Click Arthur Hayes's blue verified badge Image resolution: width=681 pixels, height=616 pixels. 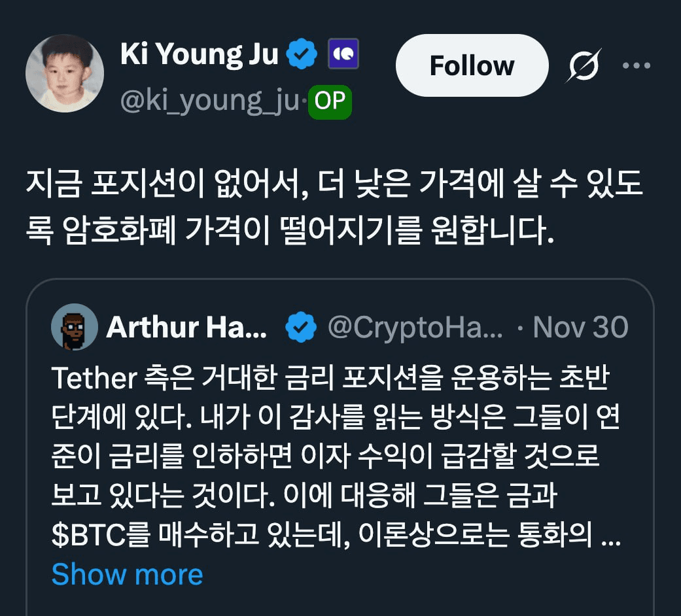[301, 327]
